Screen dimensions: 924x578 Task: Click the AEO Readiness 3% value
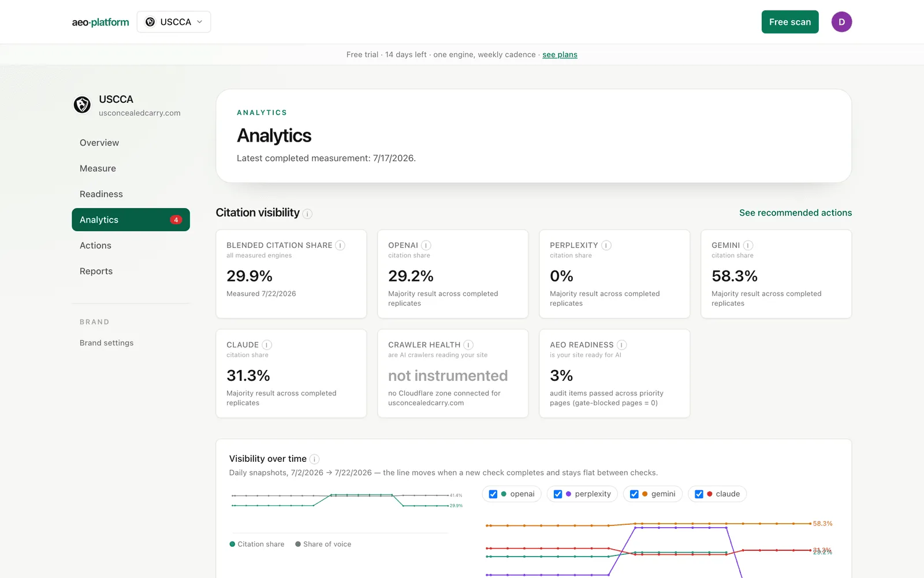click(x=561, y=376)
